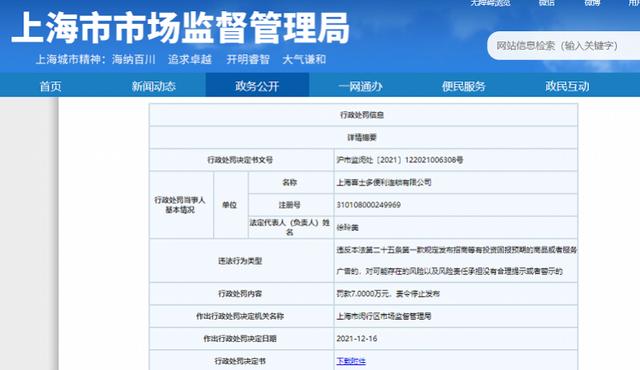Open the 首页 navigation tab
Viewport: 640px width, 370px height.
[50, 86]
